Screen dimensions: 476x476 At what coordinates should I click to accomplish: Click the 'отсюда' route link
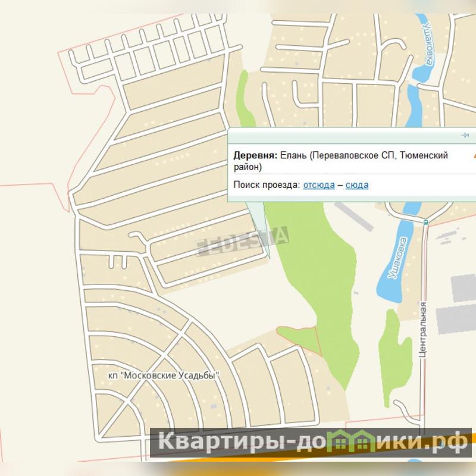tap(318, 185)
